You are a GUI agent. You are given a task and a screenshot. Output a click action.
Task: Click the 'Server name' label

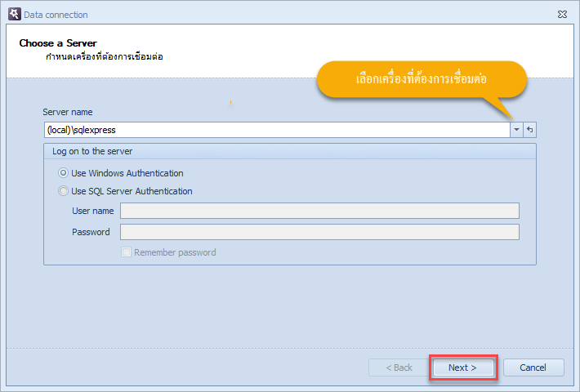click(x=68, y=112)
